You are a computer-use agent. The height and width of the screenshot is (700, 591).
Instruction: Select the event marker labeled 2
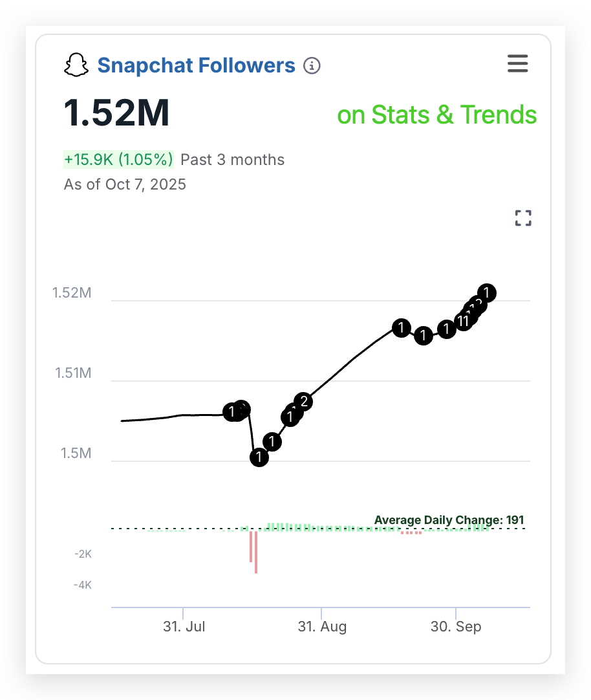point(303,402)
